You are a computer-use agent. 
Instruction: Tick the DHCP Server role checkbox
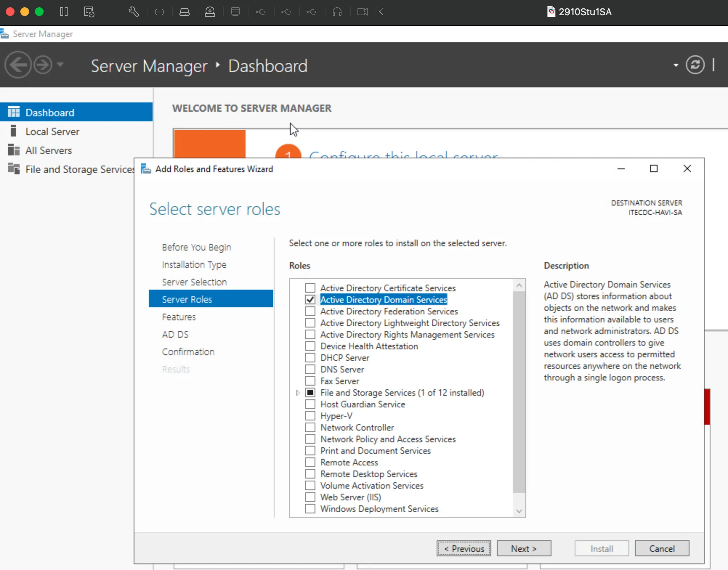click(310, 358)
